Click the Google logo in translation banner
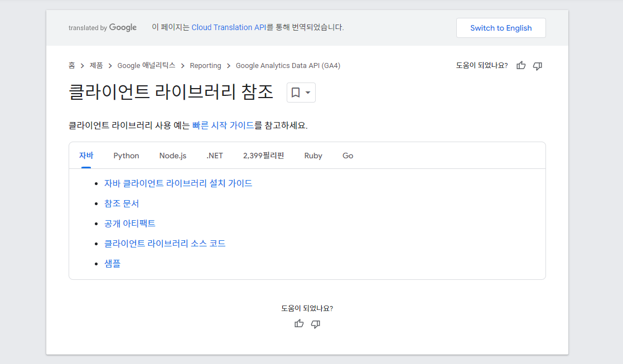 click(x=123, y=27)
